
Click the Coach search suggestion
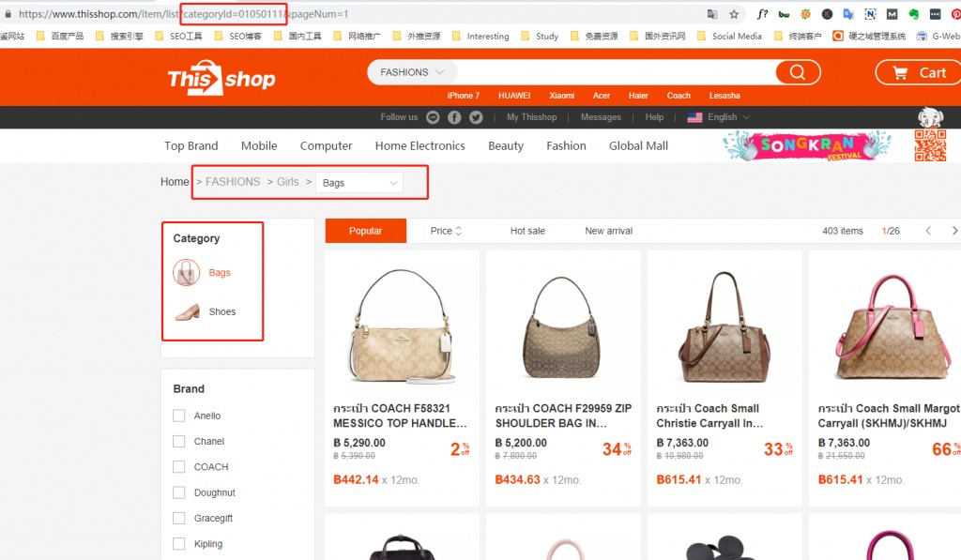click(679, 96)
